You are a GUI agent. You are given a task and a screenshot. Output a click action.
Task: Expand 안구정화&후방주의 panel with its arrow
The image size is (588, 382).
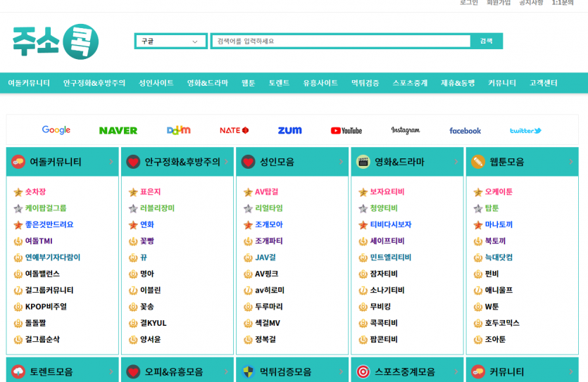227,162
